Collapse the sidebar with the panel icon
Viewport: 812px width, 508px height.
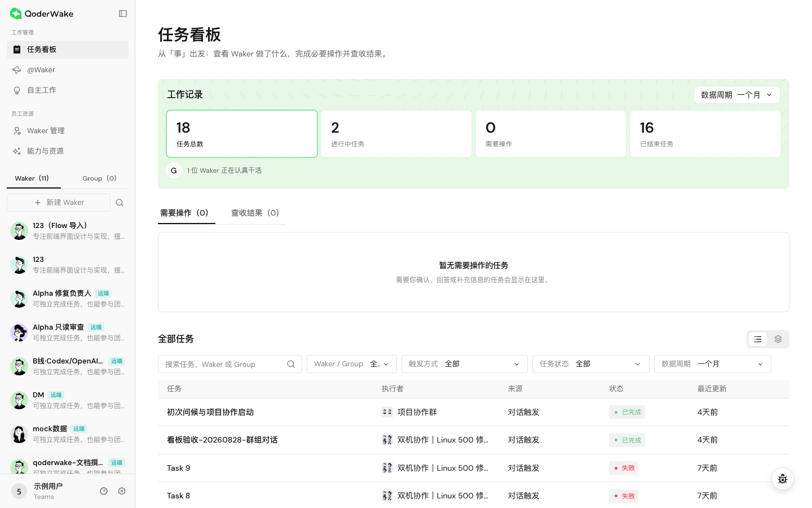tap(123, 14)
